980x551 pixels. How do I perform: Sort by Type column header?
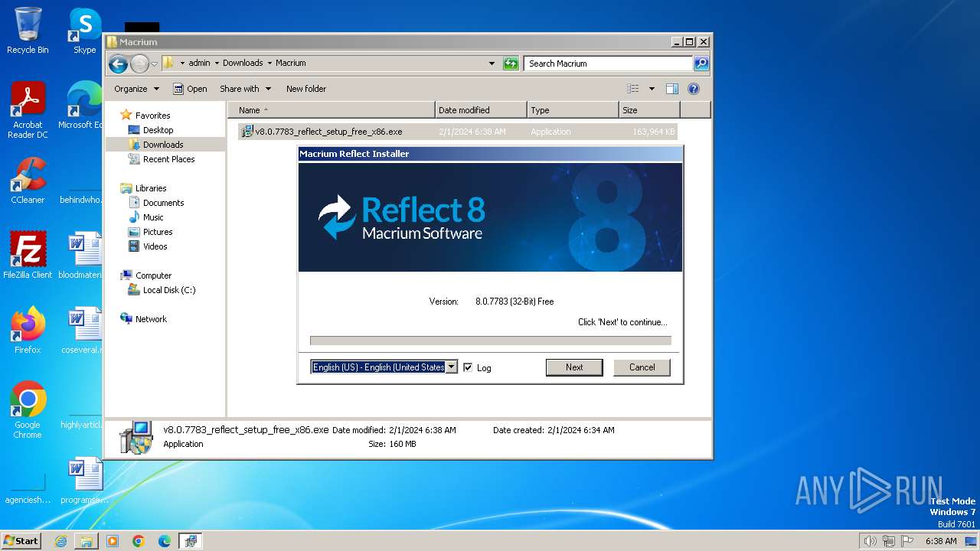click(x=573, y=110)
